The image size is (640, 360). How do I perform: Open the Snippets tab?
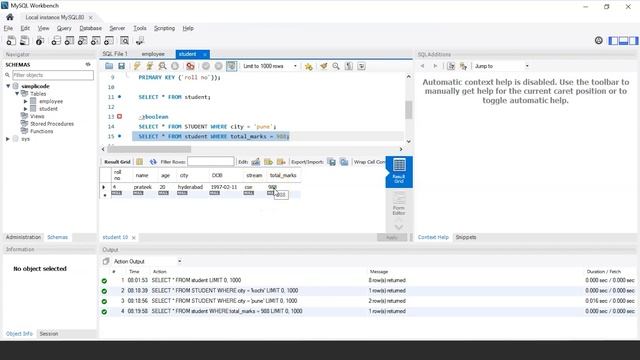[466, 237]
